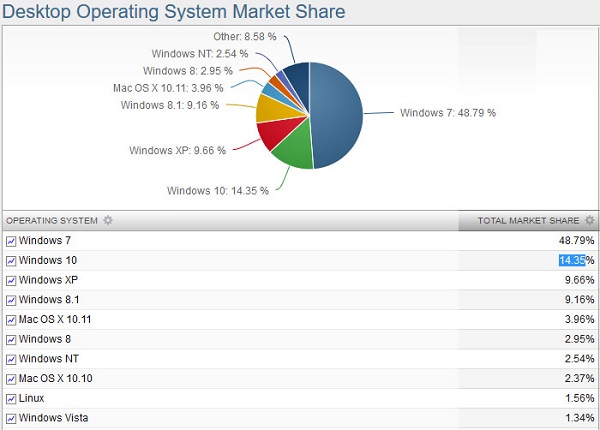Viewport: 600px width, 430px height.
Task: Click gear icon next to Total Market Share
Action: (x=590, y=220)
